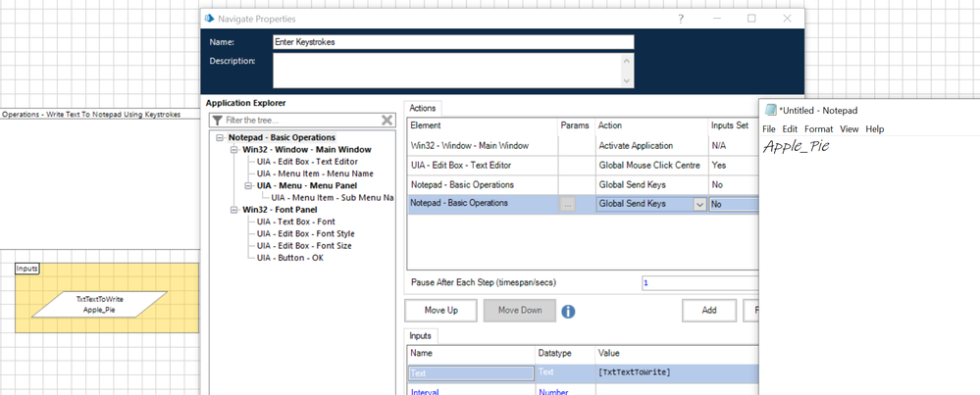The height and width of the screenshot is (395, 980).
Task: Click the help question mark in title bar
Action: click(680, 19)
